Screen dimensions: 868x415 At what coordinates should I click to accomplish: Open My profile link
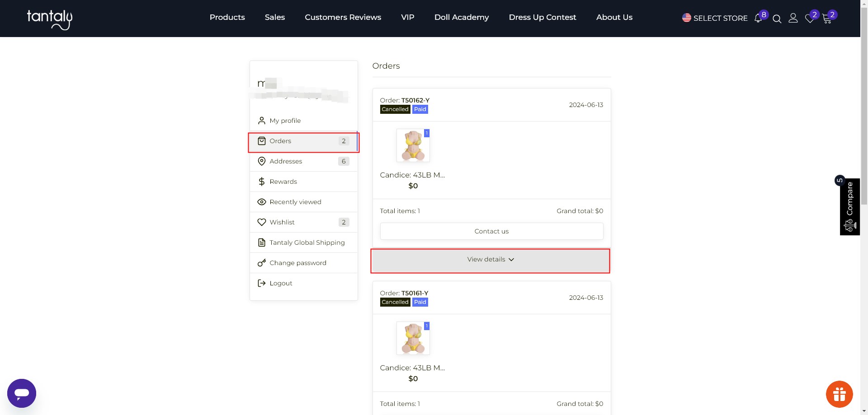285,121
